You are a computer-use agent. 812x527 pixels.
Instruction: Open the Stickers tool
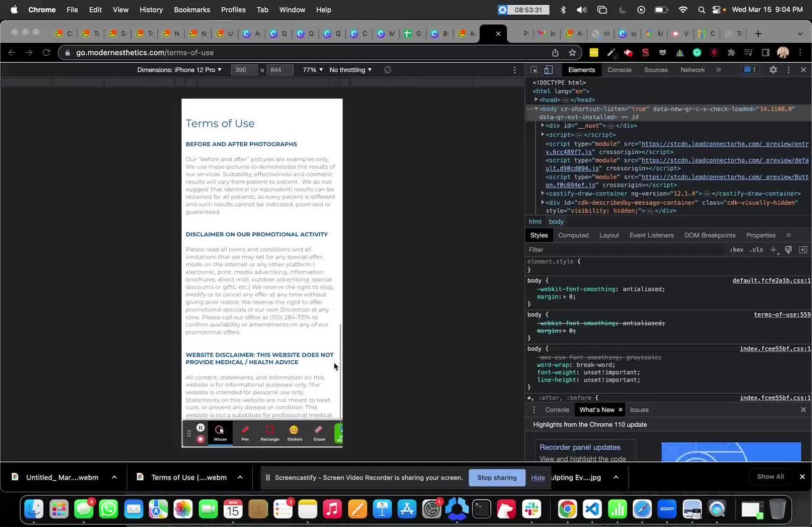(294, 433)
